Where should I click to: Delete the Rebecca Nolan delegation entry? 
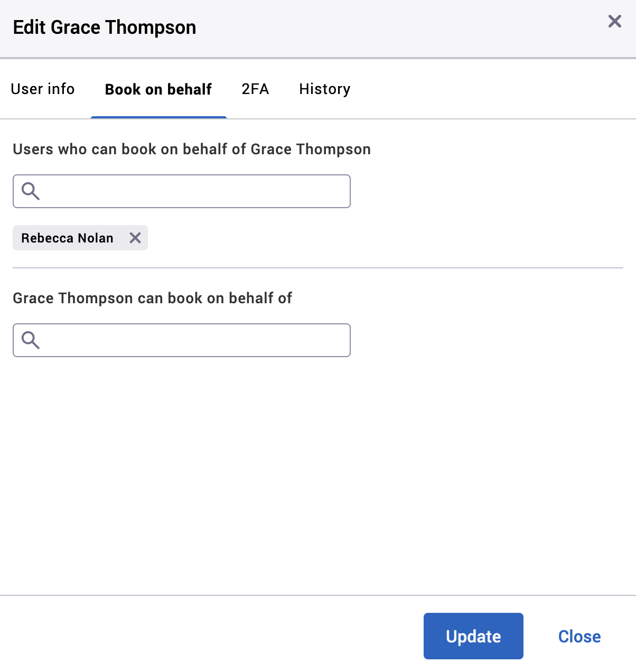[x=135, y=238]
